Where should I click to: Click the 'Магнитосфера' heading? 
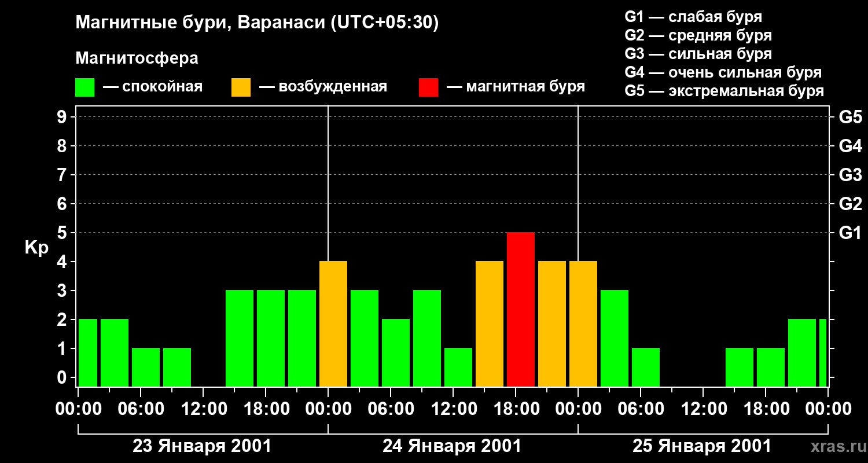(137, 58)
